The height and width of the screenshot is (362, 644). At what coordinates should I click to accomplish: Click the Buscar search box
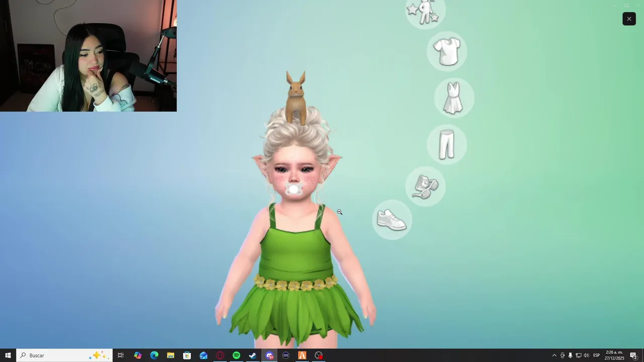(x=64, y=355)
